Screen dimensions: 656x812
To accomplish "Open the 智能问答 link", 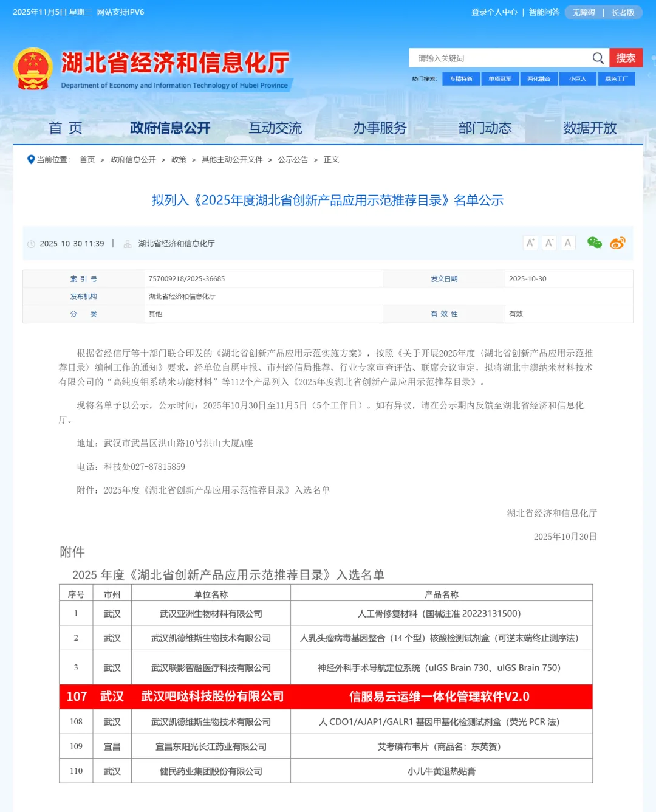I will pyautogui.click(x=544, y=12).
